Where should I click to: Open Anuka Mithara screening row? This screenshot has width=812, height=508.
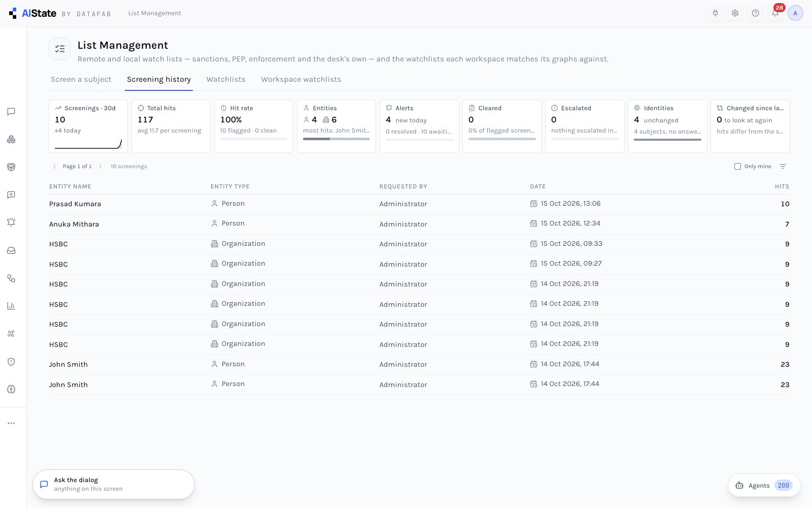pos(419,224)
